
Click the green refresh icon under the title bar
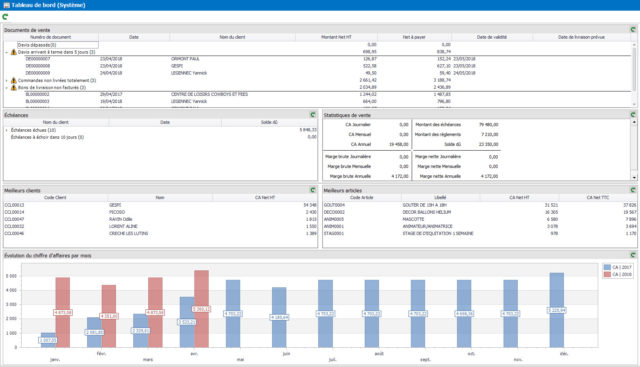pos(5,17)
